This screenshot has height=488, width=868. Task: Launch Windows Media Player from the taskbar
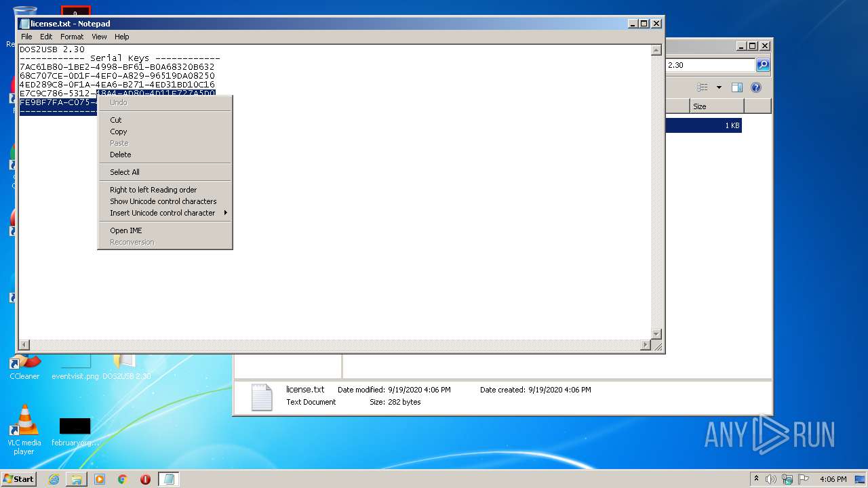click(100, 479)
